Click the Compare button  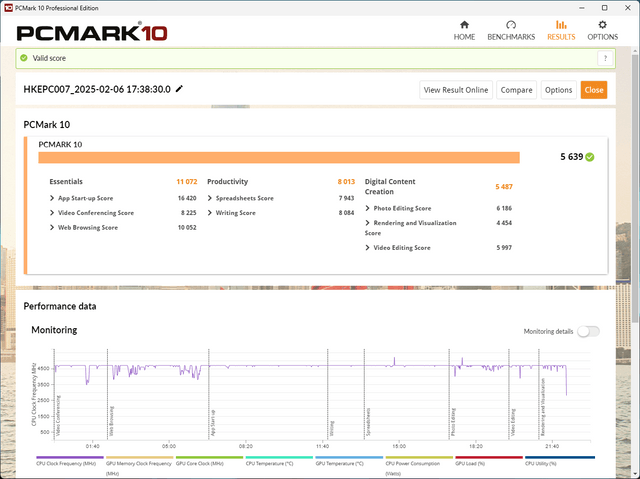point(516,90)
